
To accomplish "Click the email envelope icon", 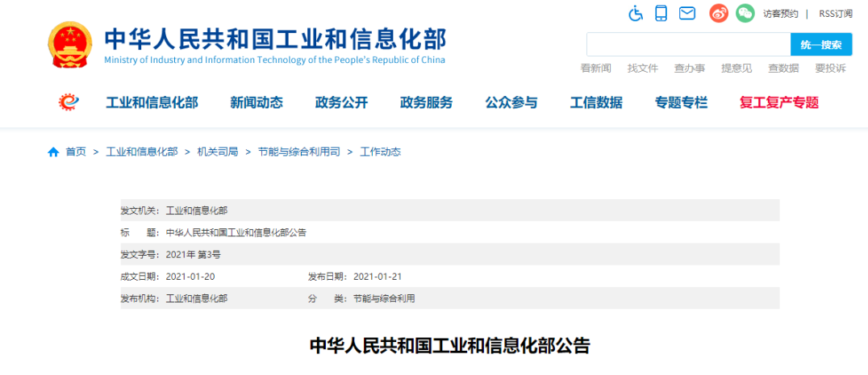I will click(x=687, y=13).
